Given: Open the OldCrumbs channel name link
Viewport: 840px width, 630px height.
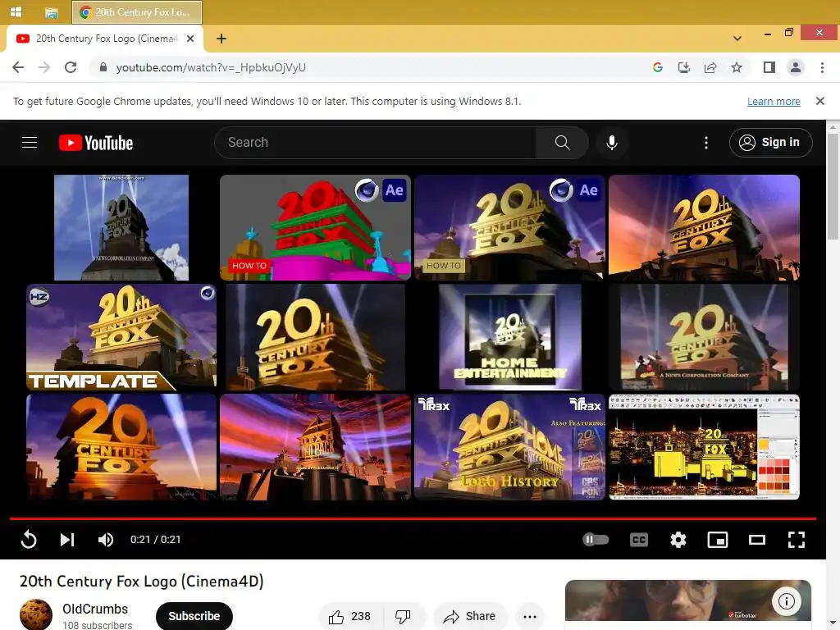Looking at the screenshot, I should pos(95,609).
